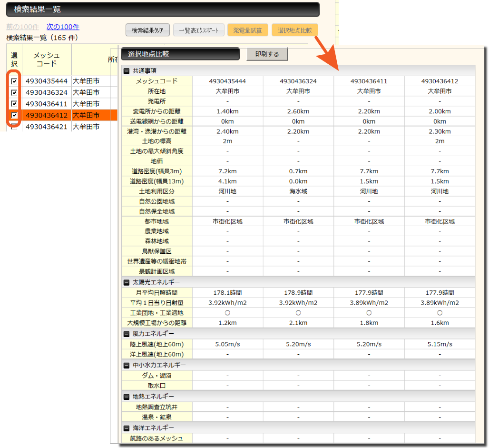Click the 0.7km road density value

(x=298, y=171)
